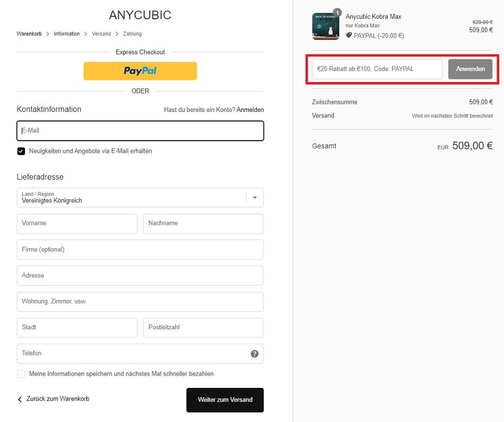Click the Express Checkout heading

coord(140,52)
